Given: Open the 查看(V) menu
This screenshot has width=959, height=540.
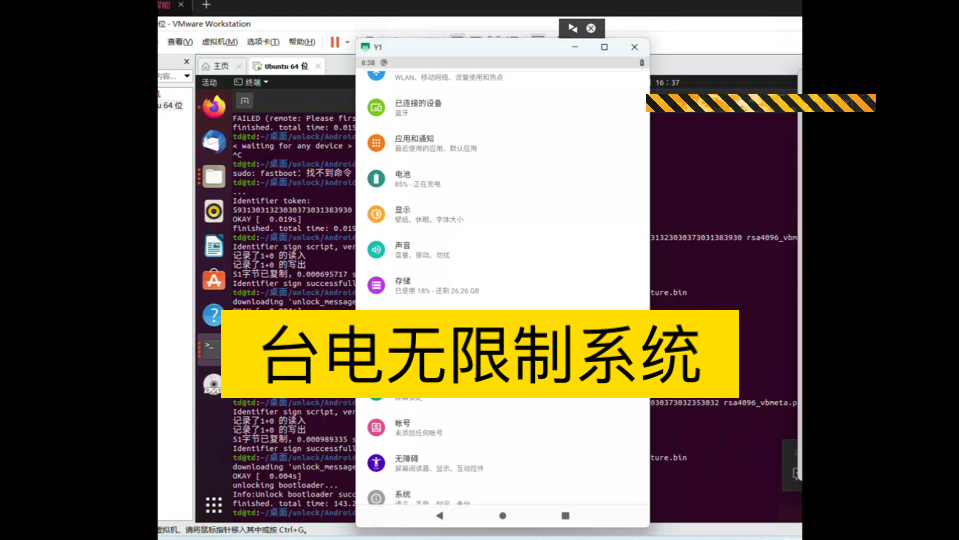Looking at the screenshot, I should point(180,42).
